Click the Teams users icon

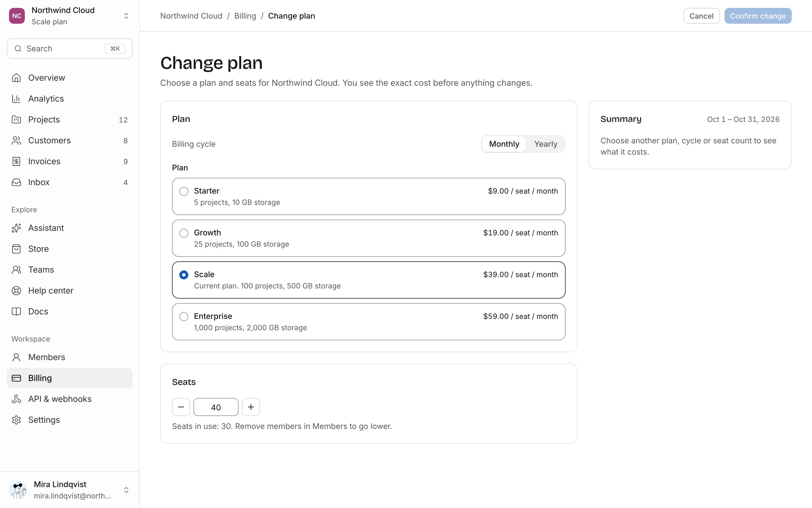16,270
